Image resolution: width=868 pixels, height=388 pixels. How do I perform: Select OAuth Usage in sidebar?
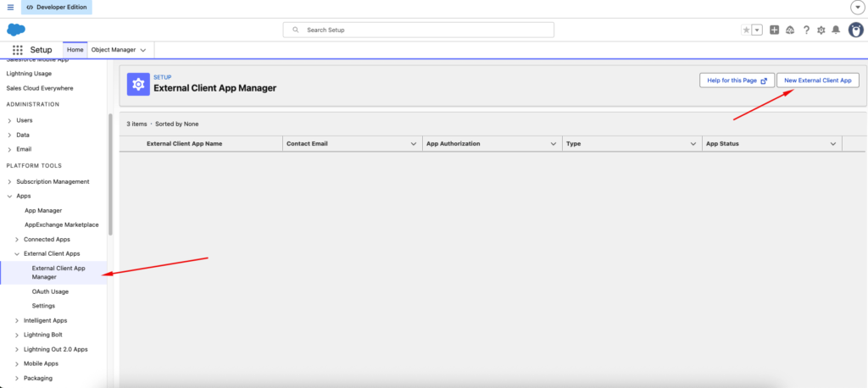pyautogui.click(x=49, y=291)
